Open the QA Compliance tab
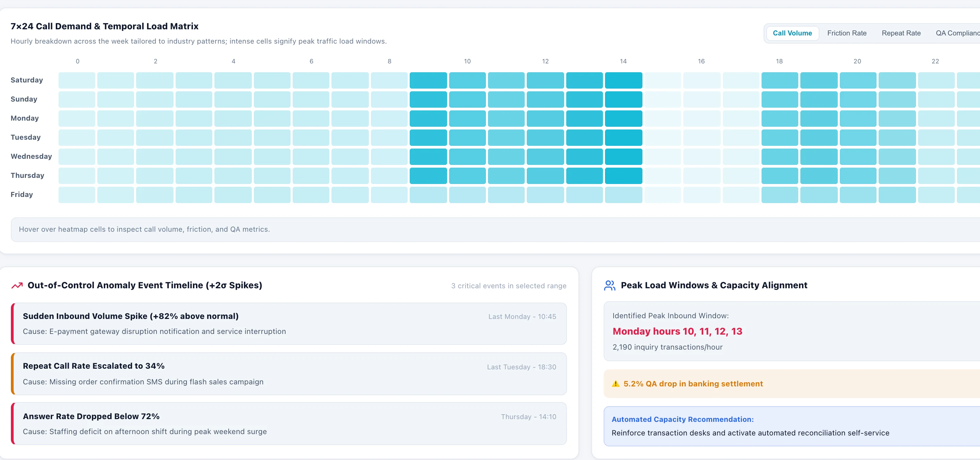This screenshot has height=460, width=980. coord(957,33)
